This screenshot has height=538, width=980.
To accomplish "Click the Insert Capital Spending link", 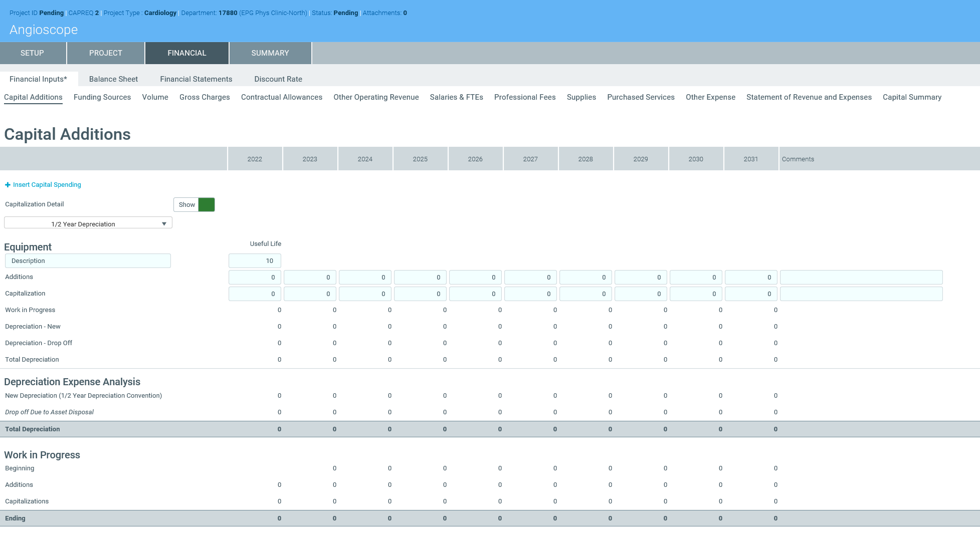I will (x=47, y=185).
